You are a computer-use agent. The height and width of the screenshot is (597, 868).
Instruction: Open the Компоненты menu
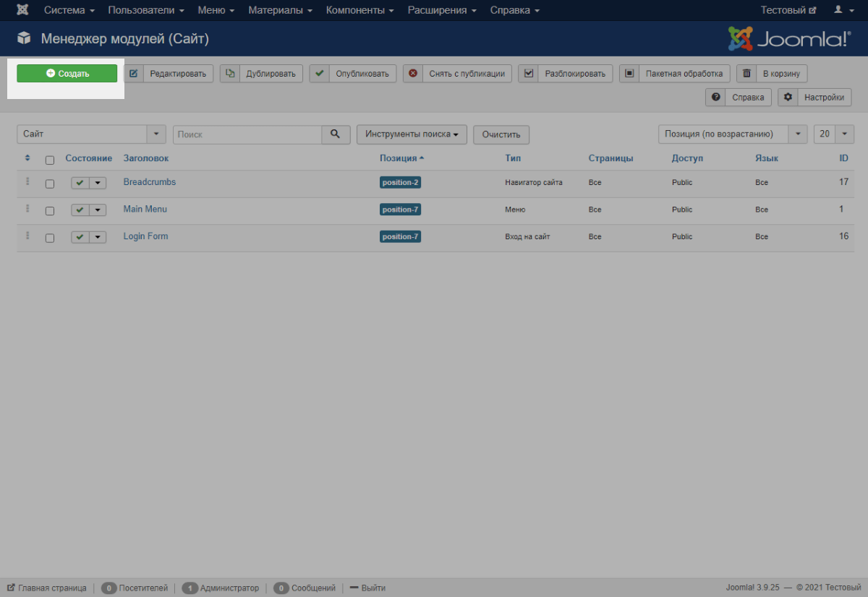359,10
